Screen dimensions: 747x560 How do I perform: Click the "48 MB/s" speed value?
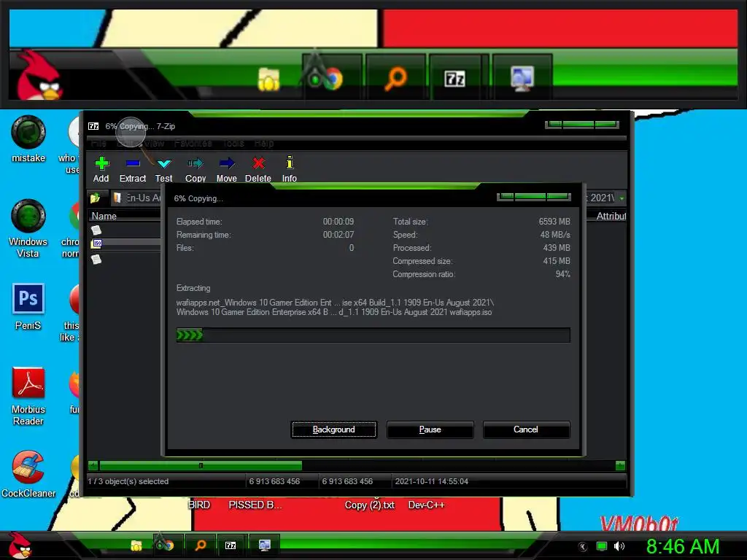tap(555, 235)
